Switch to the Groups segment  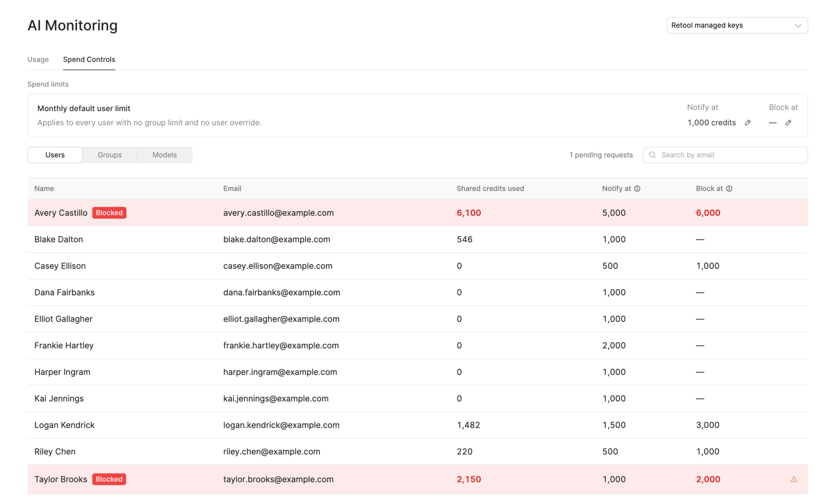[x=110, y=155]
